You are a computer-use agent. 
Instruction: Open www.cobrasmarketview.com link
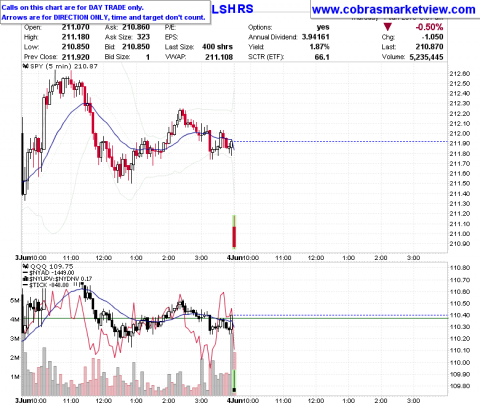[394, 10]
